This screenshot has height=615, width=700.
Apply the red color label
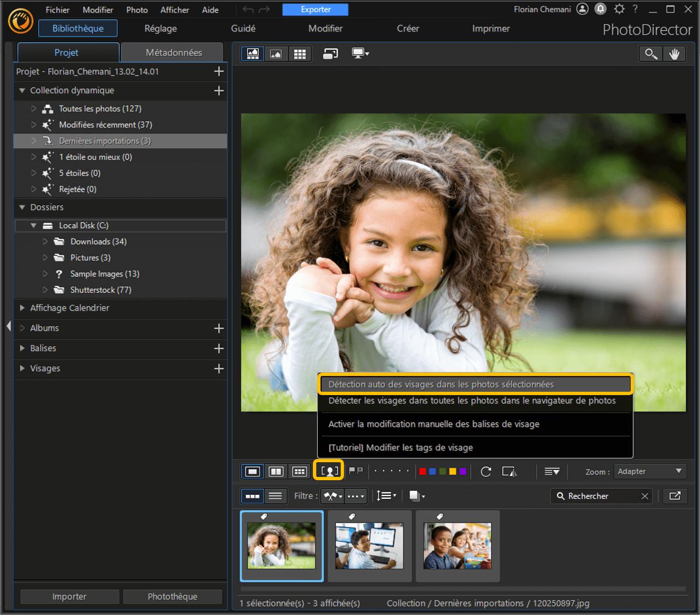tap(422, 471)
